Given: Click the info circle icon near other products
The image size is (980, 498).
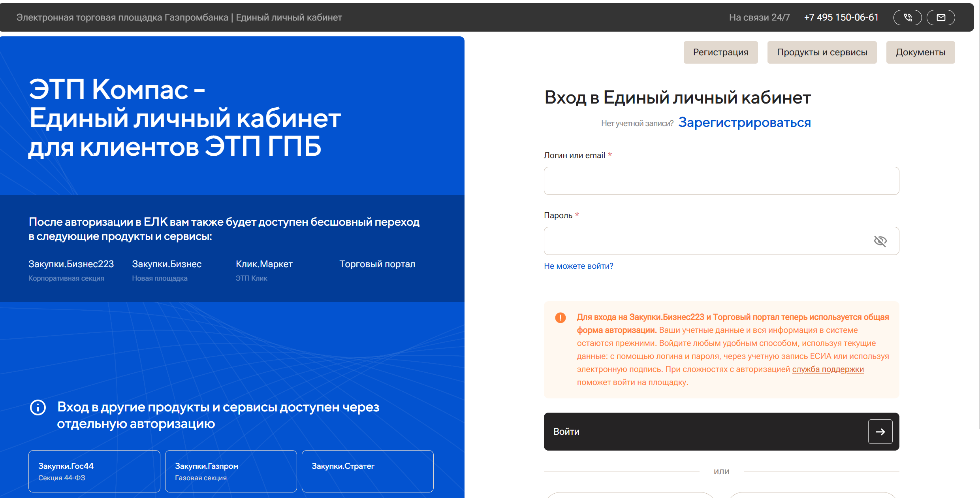Looking at the screenshot, I should click(38, 407).
